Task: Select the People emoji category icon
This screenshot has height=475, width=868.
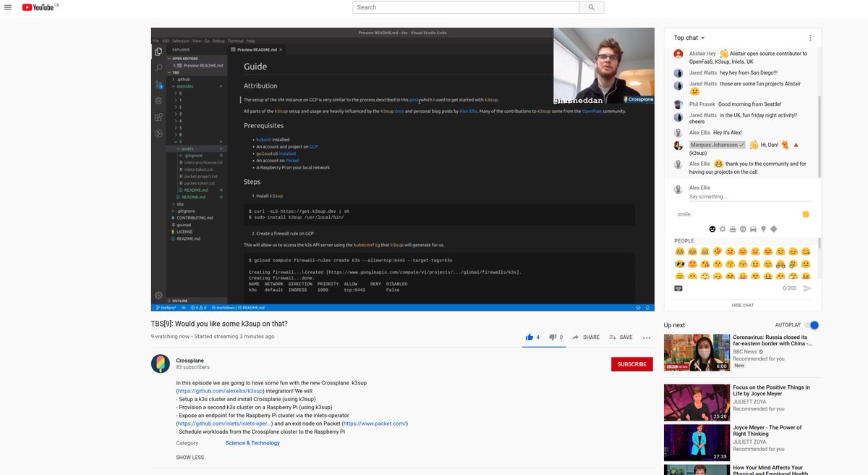Action: pos(712,229)
